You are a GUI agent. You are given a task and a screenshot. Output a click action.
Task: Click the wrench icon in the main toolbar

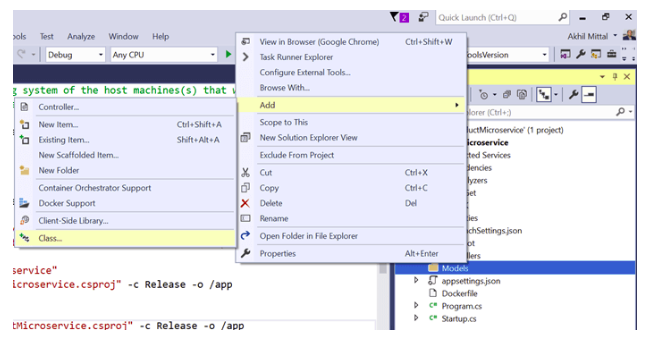point(580,54)
